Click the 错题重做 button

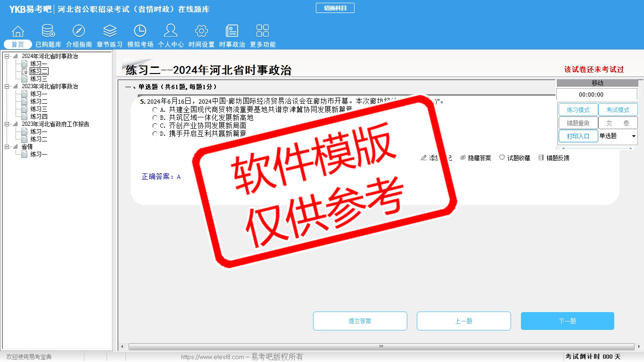tap(578, 123)
